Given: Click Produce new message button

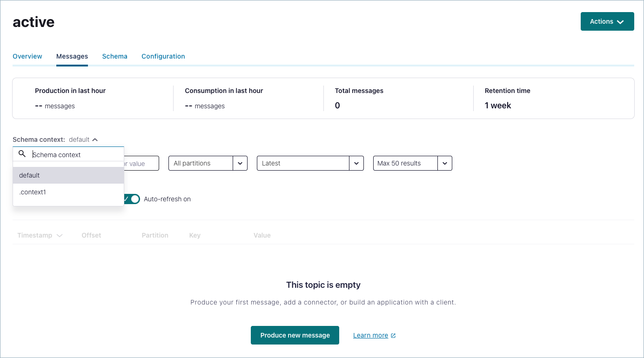Looking at the screenshot, I should 295,335.
